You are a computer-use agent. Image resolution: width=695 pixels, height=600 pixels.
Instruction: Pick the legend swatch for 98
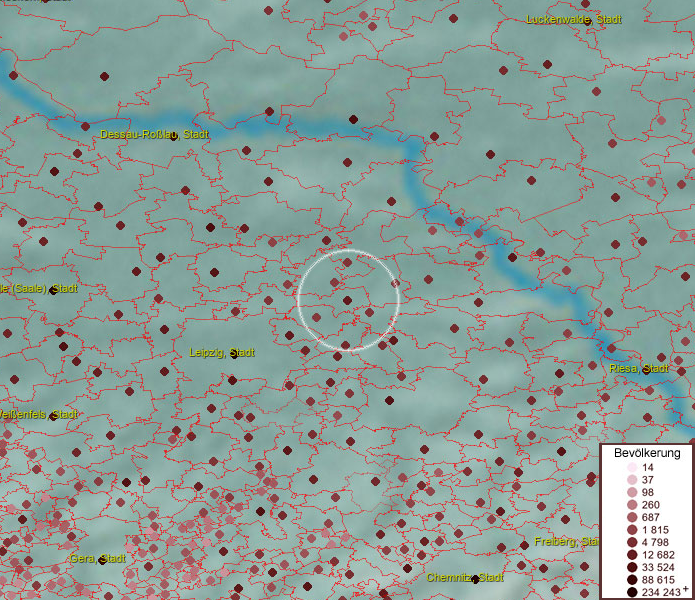[632, 492]
